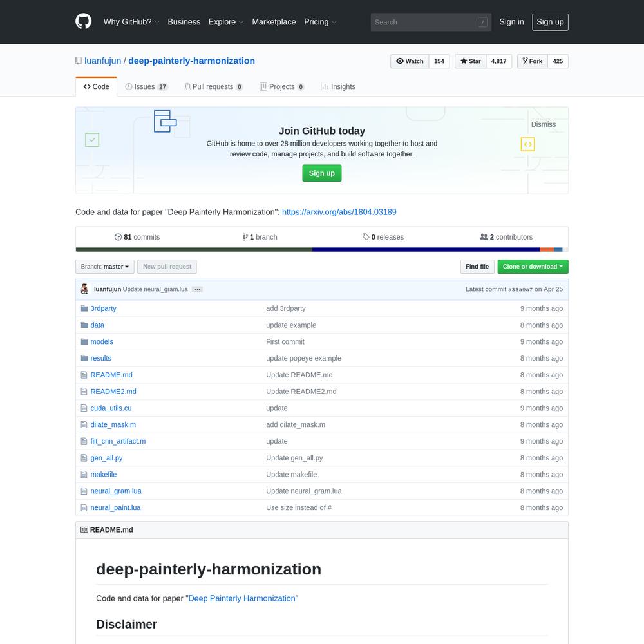Click the navy blue language bar segment

click(x=426, y=250)
